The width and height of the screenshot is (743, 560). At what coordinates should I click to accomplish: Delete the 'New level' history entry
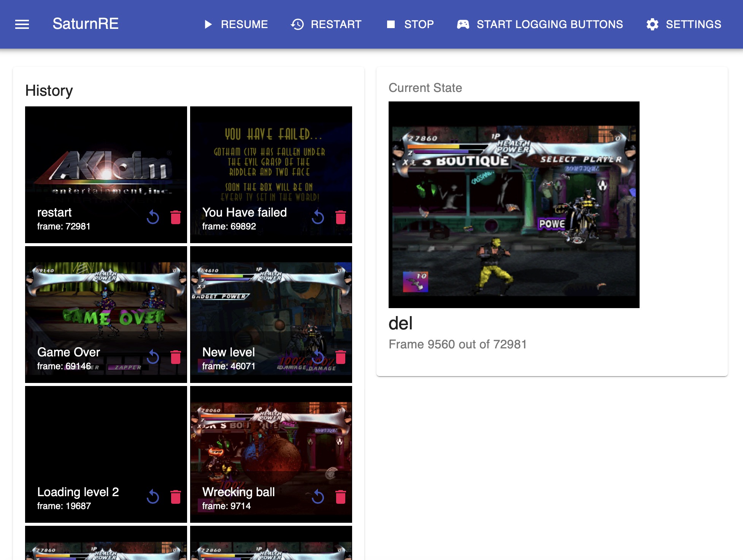tap(341, 357)
